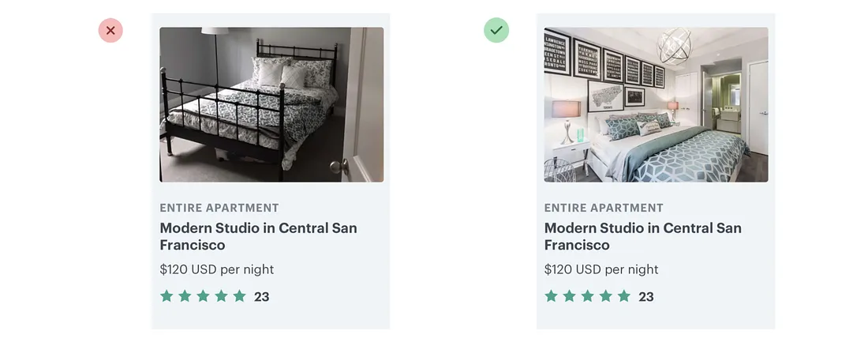Click the fourth rating star on the right card
Screen dimensions: 868x342
[x=605, y=296]
